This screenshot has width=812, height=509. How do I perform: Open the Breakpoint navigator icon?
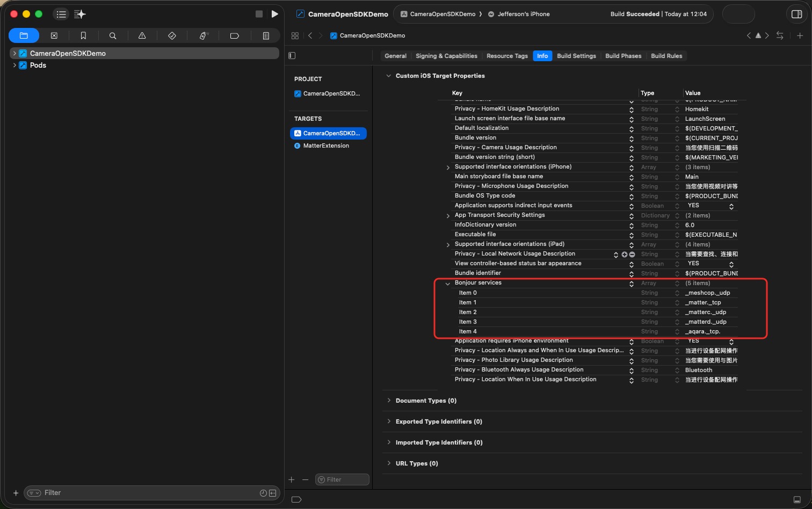pyautogui.click(x=235, y=35)
